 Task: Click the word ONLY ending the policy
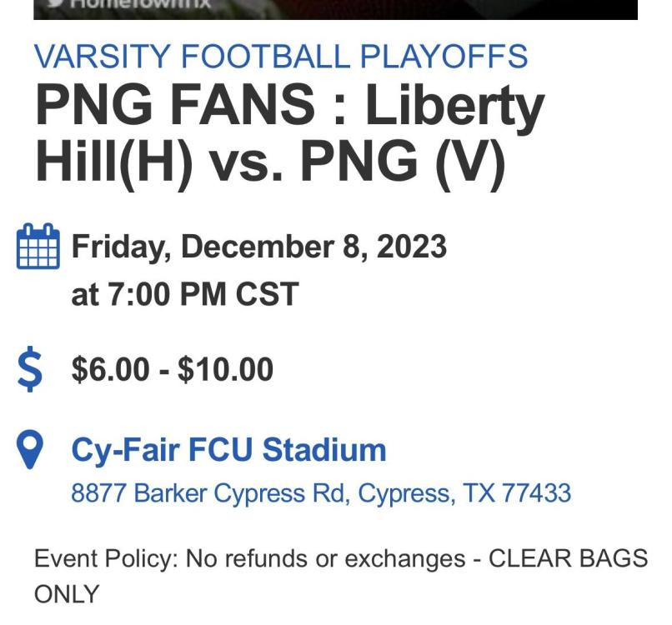[67, 594]
